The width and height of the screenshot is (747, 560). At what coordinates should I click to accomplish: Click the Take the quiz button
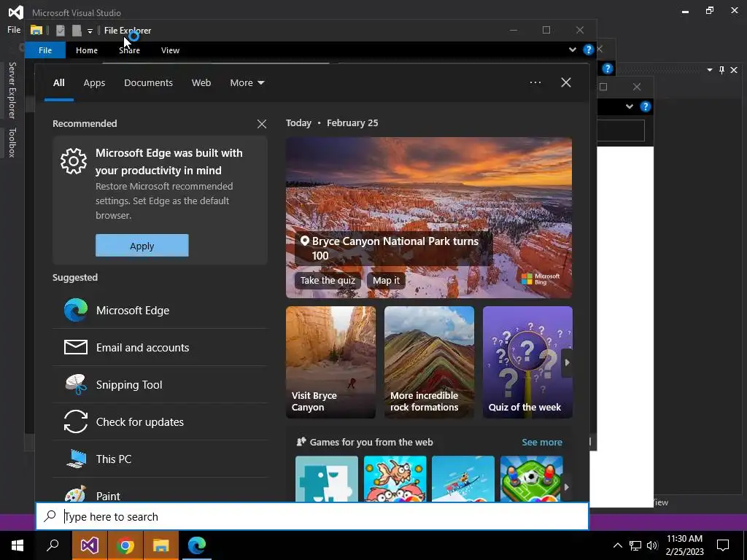click(328, 280)
